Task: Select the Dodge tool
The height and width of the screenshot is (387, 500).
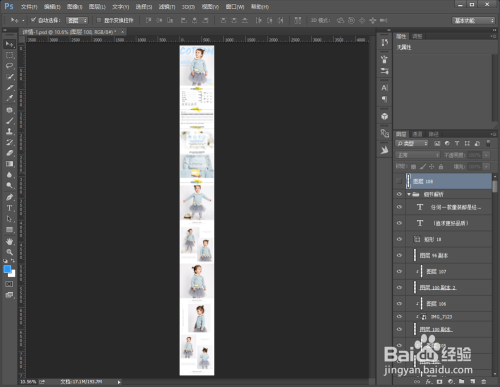Action: 10,185
